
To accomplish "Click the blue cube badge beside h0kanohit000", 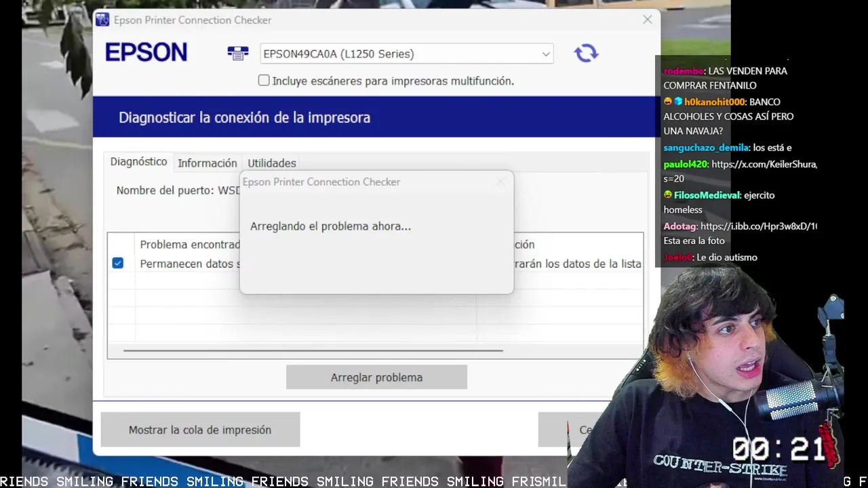I will [x=678, y=102].
